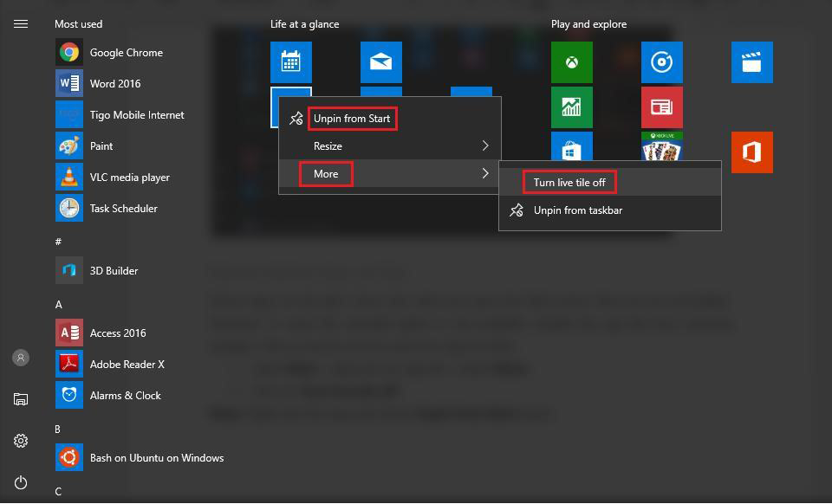Open Google Chrome from Most used

click(x=109, y=53)
